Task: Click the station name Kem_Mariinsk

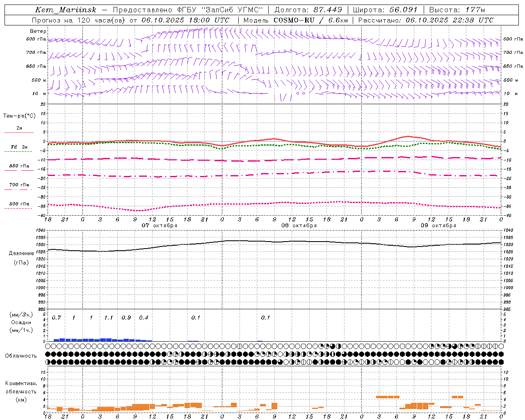Action: [x=66, y=10]
